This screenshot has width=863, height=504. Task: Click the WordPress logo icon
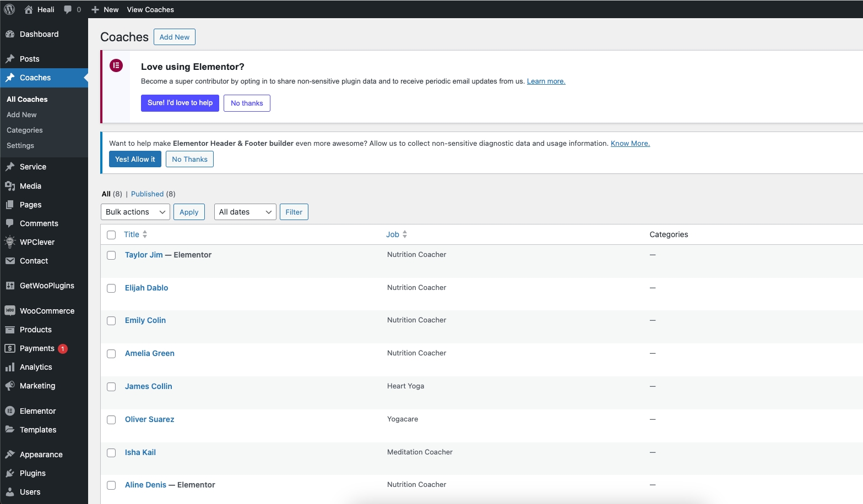point(9,9)
